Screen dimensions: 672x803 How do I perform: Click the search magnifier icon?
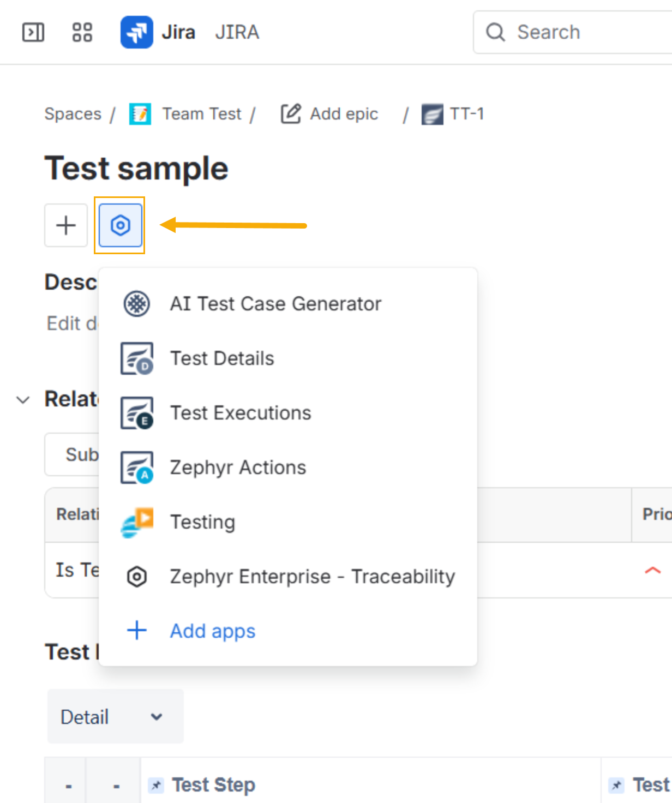495,32
